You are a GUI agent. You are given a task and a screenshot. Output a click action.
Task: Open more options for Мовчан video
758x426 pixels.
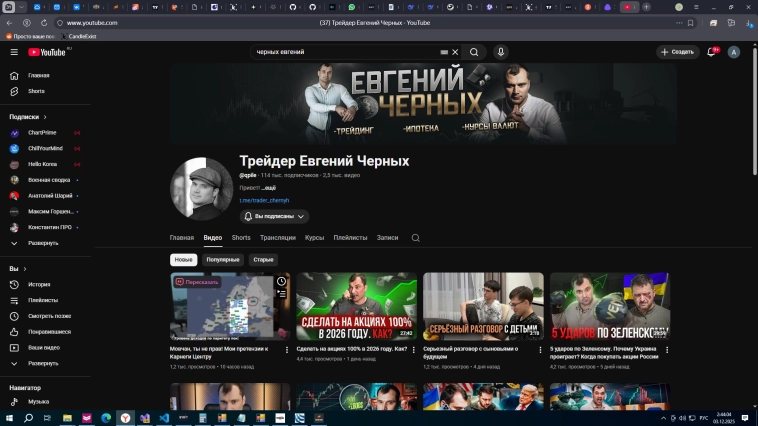[x=287, y=350]
